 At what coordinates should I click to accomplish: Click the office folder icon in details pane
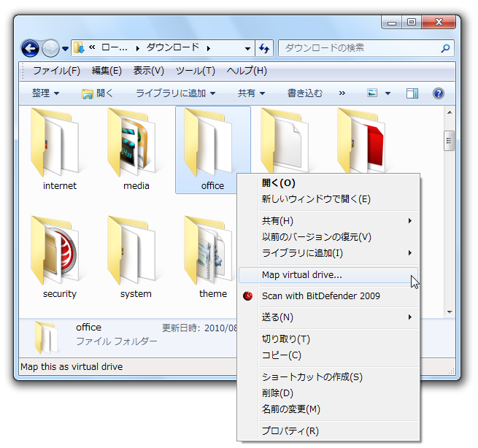[46, 337]
